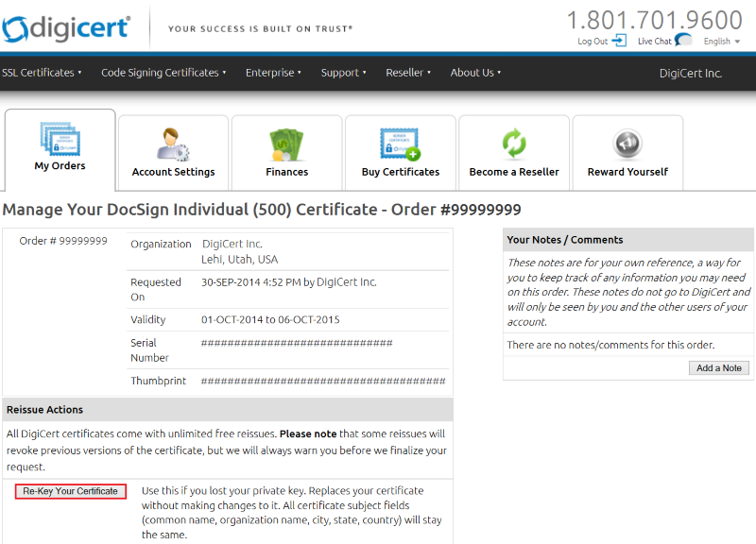The height and width of the screenshot is (544, 756).
Task: Click the 1.801.701.9600 phone number
Action: [654, 20]
